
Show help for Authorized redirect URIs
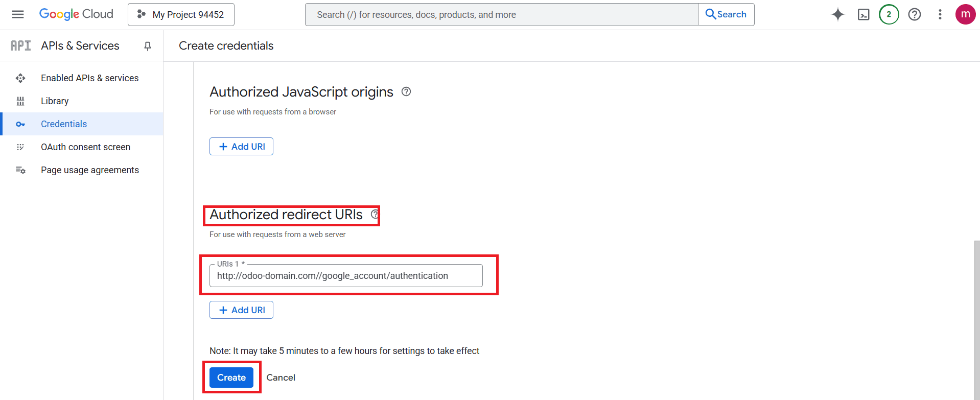point(375,214)
